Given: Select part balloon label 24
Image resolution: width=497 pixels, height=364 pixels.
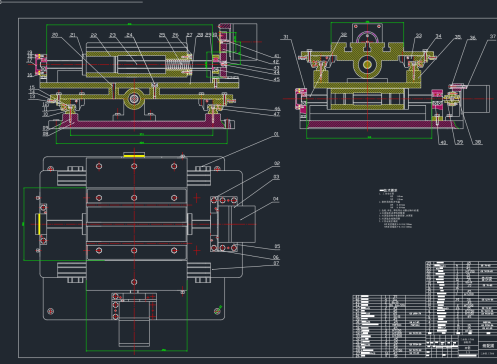Looking at the screenshot, I should click(x=129, y=35).
